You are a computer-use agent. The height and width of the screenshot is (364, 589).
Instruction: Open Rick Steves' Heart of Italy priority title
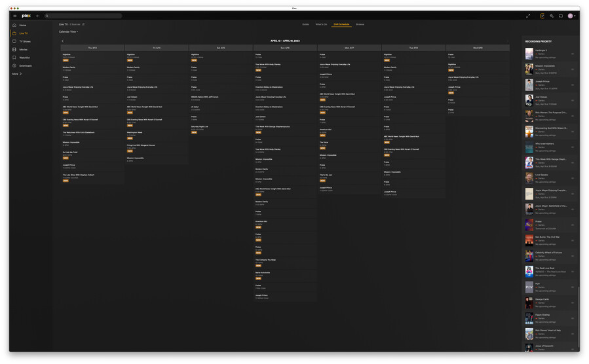(548, 330)
